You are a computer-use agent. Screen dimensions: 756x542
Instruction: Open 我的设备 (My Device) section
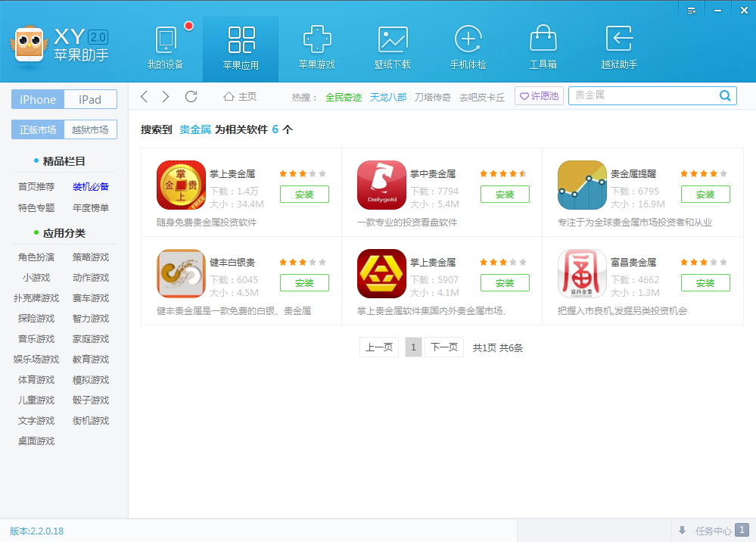click(x=166, y=48)
